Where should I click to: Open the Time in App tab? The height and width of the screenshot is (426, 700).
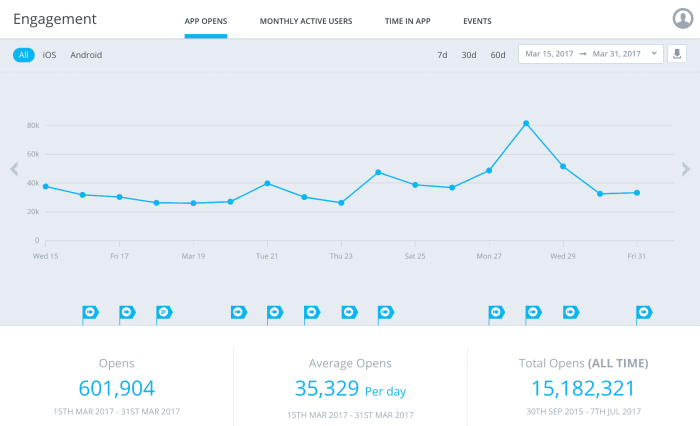[407, 21]
